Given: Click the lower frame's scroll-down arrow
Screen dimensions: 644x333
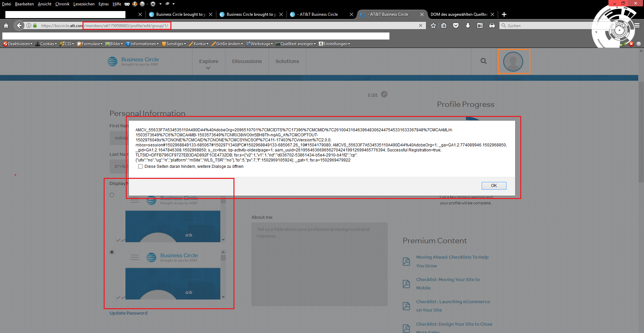Looking at the screenshot, I should click(x=223, y=297).
